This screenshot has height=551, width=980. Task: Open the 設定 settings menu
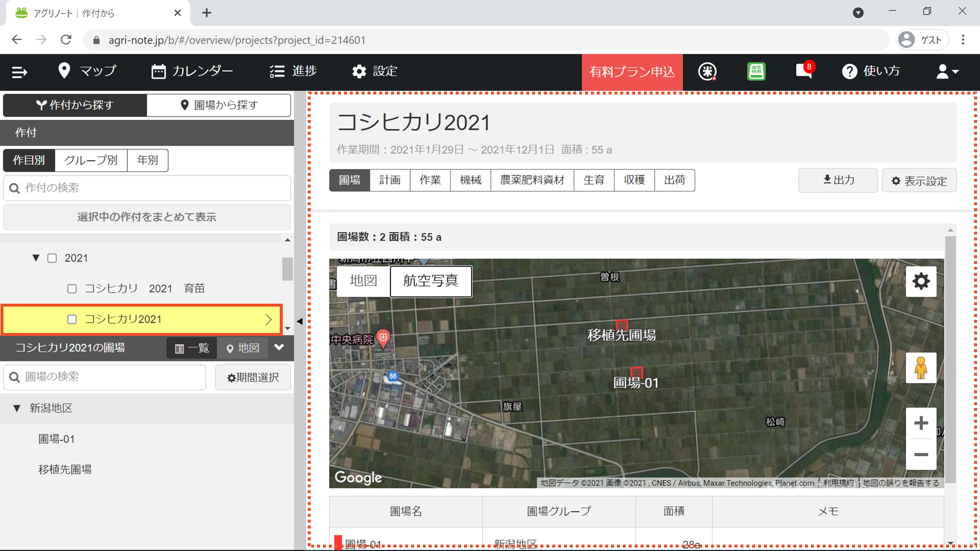coord(374,71)
